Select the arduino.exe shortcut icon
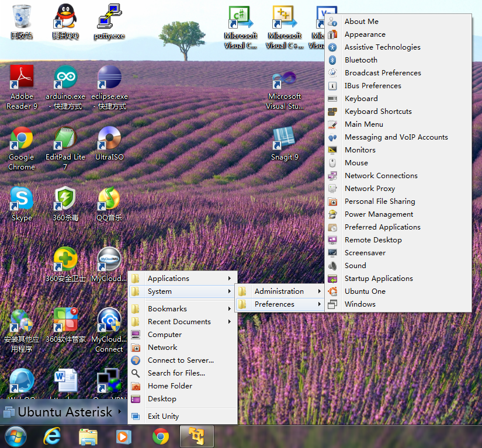482x448 pixels. 65,77
